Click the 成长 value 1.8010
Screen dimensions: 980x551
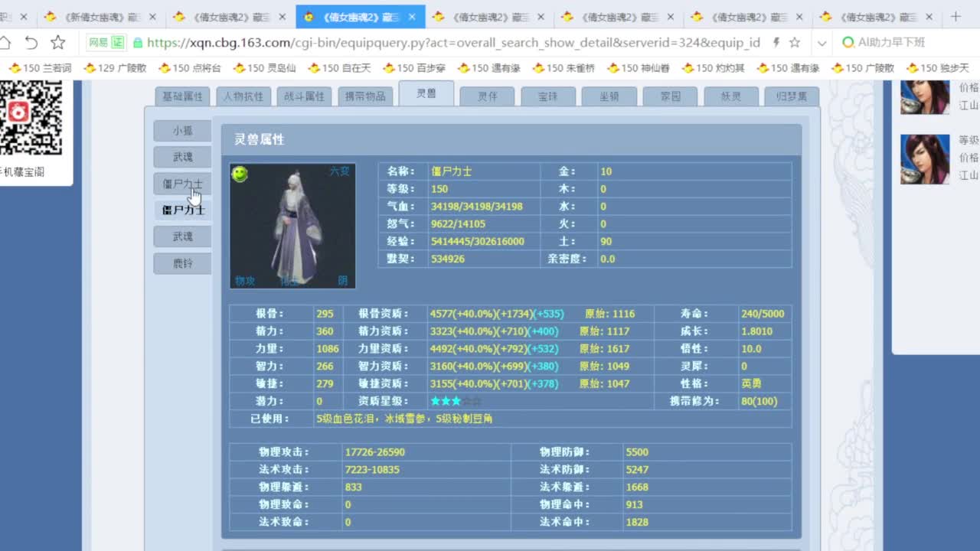click(756, 331)
